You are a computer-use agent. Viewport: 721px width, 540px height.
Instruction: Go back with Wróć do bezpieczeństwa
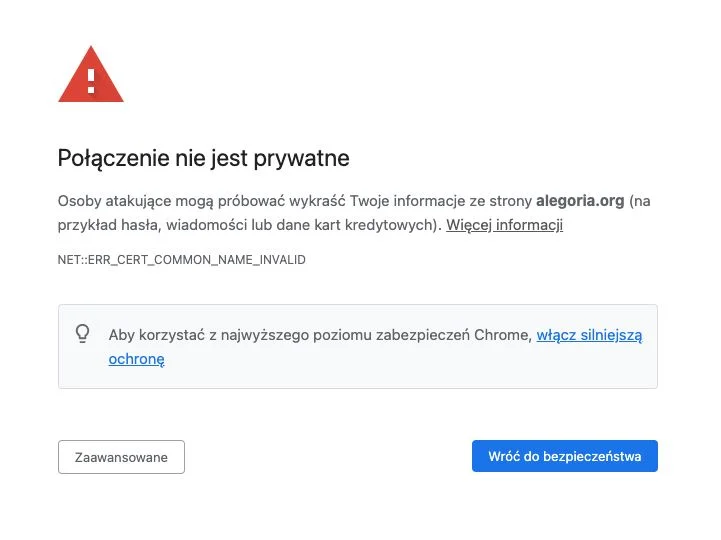point(565,456)
